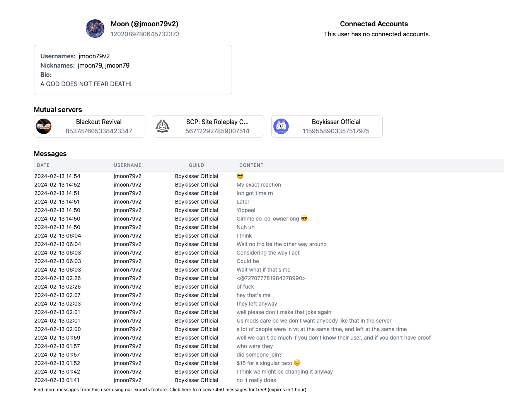532x406 pixels.
Task: Select the Blackout Revival mutual server card
Action: [90, 126]
